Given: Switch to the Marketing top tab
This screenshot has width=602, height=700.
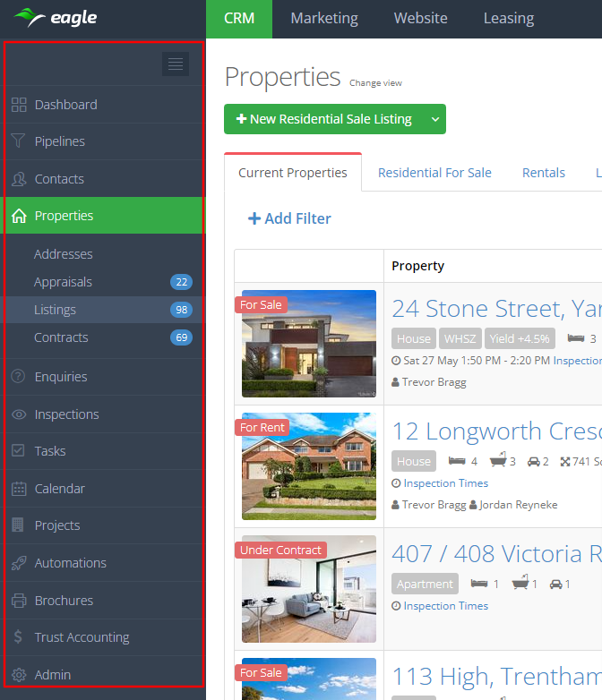Looking at the screenshot, I should click(324, 19).
